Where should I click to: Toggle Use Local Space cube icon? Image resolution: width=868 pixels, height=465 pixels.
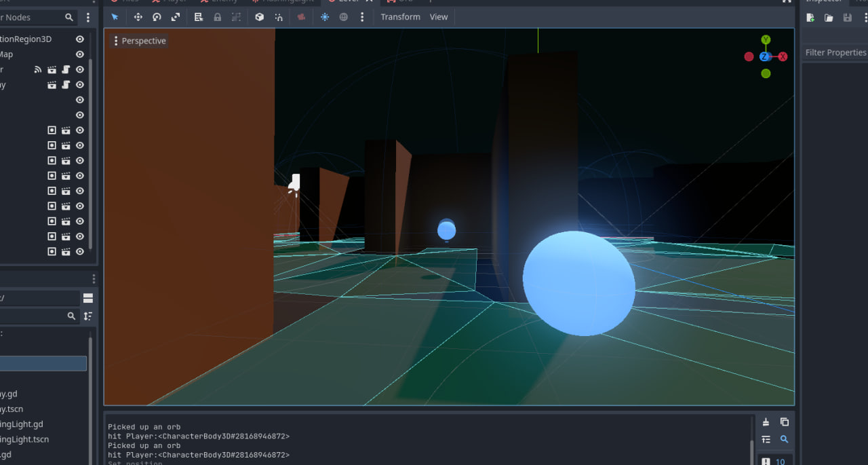(260, 17)
